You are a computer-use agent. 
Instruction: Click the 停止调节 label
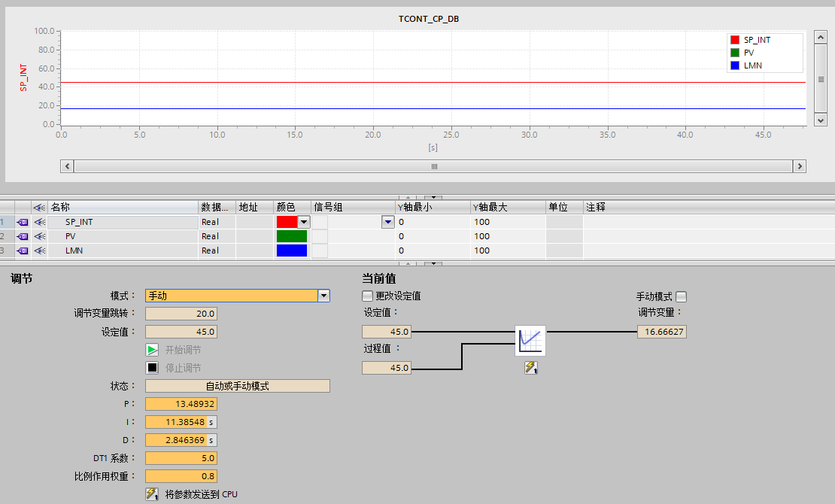tap(183, 368)
